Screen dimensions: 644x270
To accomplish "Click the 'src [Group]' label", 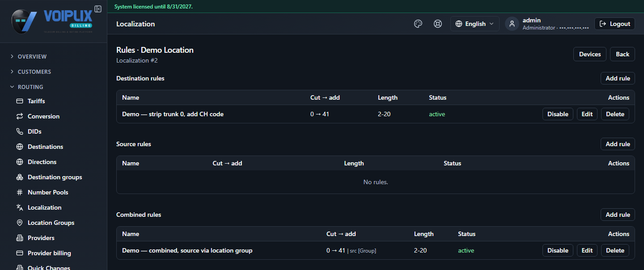I will 363,251.
